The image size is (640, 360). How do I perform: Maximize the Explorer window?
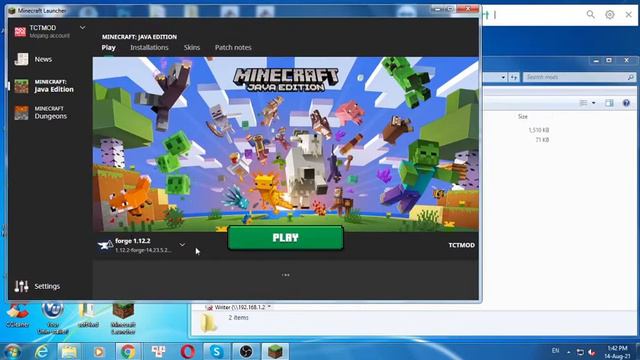coord(609,60)
